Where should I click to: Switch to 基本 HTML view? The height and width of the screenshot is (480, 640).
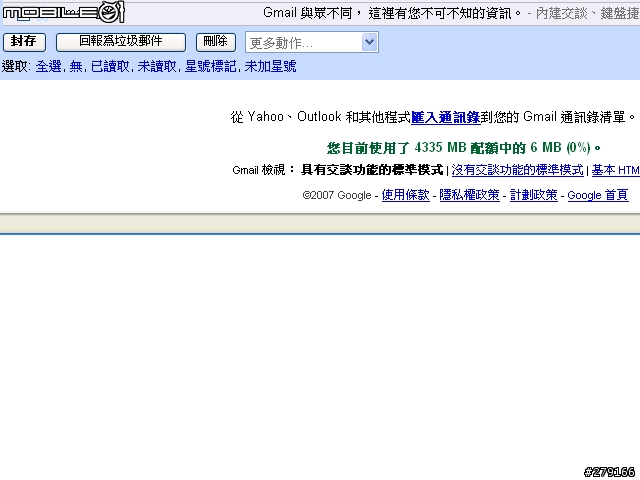(x=616, y=170)
